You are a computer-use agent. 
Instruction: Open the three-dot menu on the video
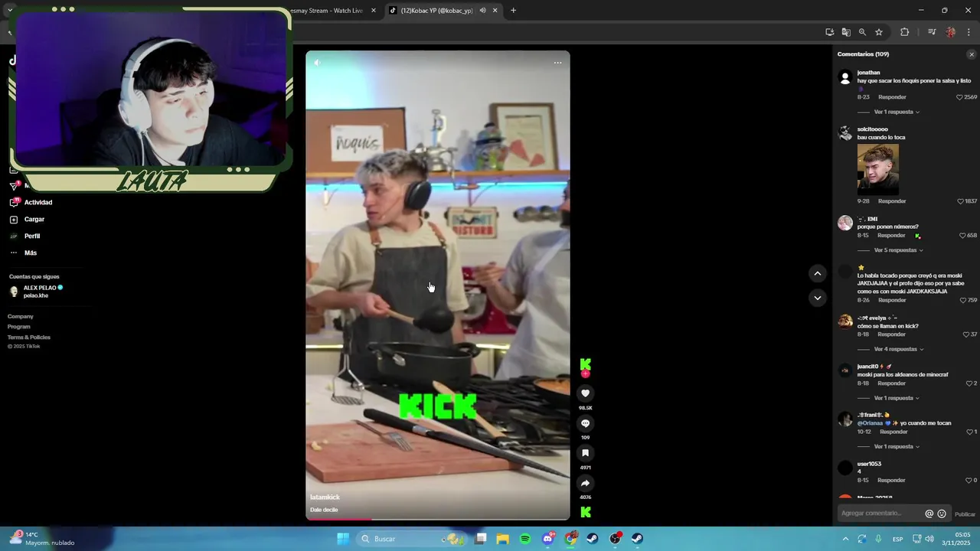pyautogui.click(x=557, y=63)
